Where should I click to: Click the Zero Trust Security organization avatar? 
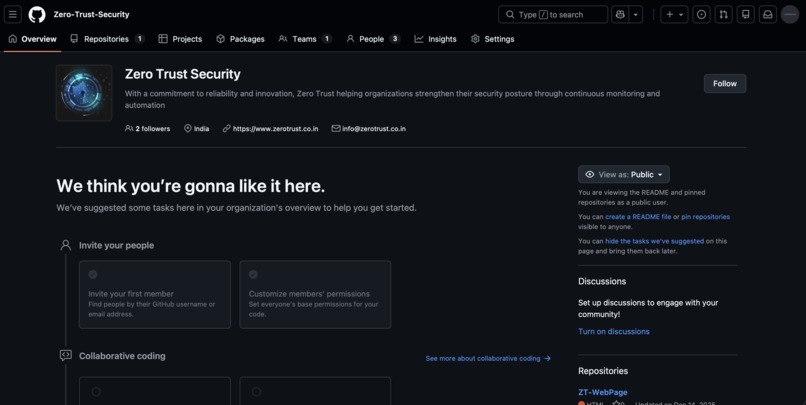[84, 93]
